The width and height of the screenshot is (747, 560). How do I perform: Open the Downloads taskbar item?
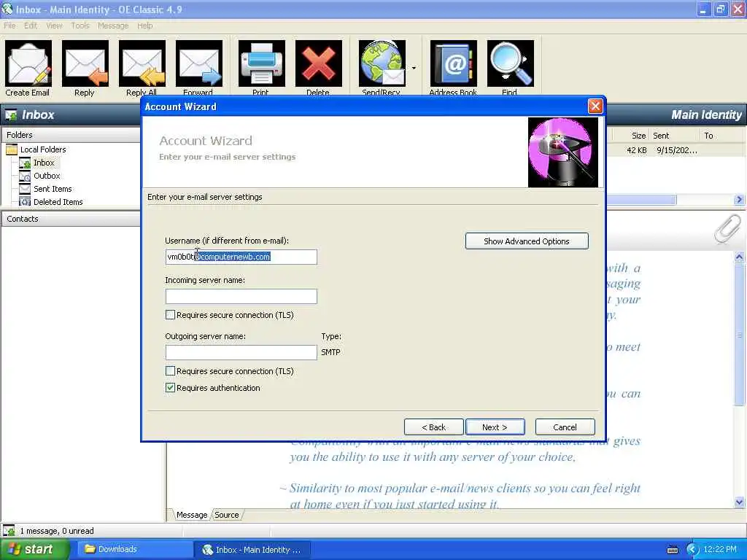coord(134,550)
